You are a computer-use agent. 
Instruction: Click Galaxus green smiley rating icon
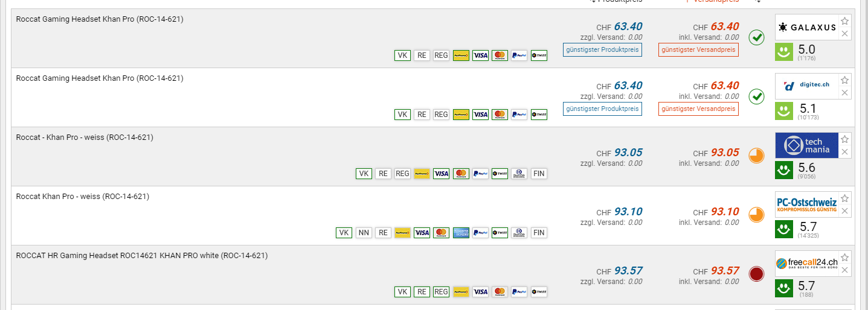[x=784, y=52]
